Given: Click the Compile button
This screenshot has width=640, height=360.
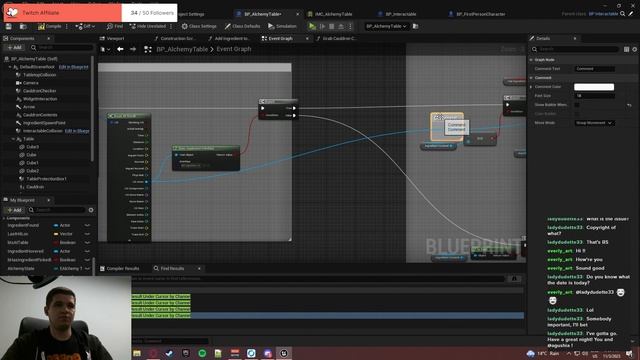Looking at the screenshot, I should point(49,27).
